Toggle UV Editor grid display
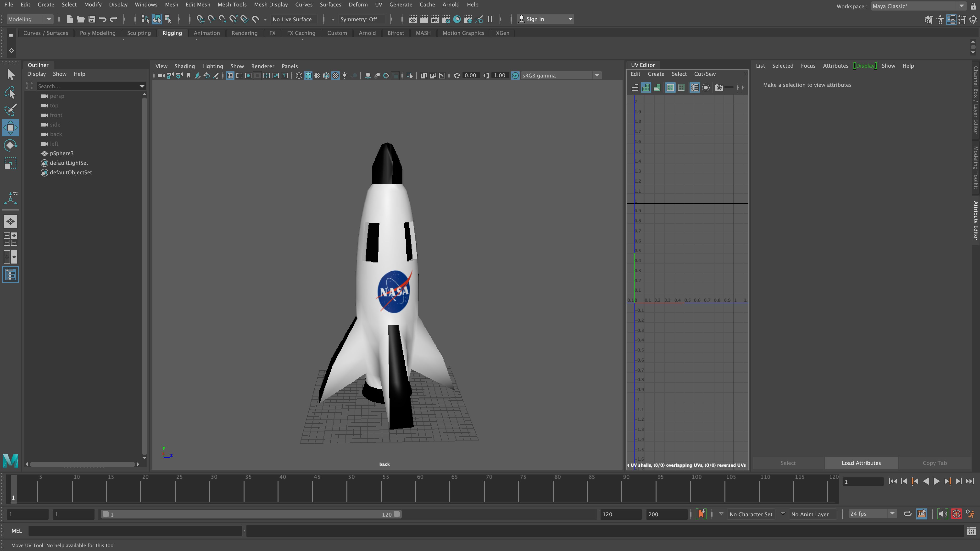Image resolution: width=980 pixels, height=551 pixels. pyautogui.click(x=695, y=88)
